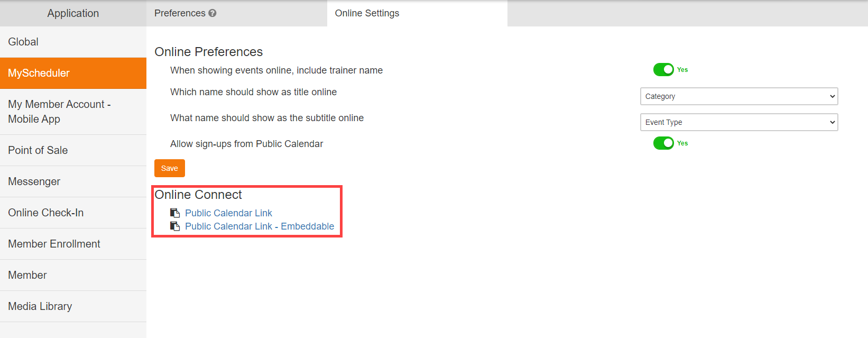This screenshot has width=868, height=338.
Task: Disable Allow sign-ups from Public Calendar
Action: click(x=663, y=143)
